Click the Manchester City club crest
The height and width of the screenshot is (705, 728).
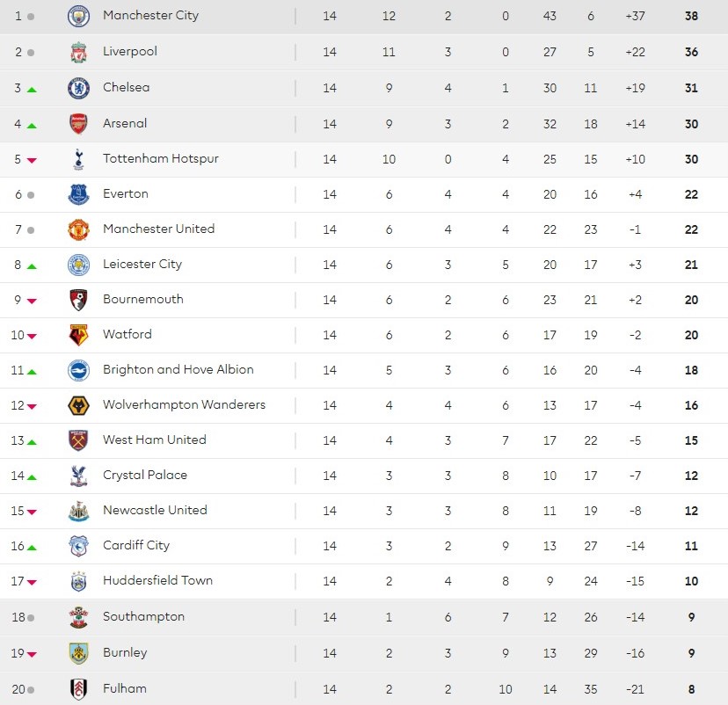pyautogui.click(x=79, y=16)
